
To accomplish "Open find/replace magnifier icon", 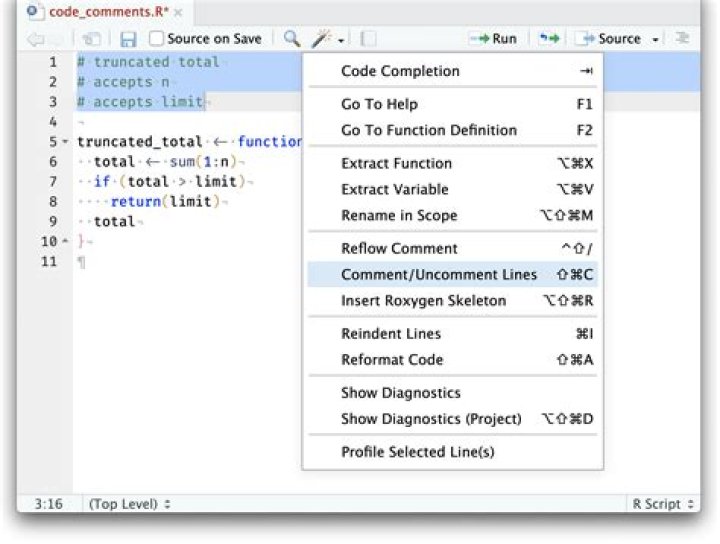I will [x=292, y=39].
